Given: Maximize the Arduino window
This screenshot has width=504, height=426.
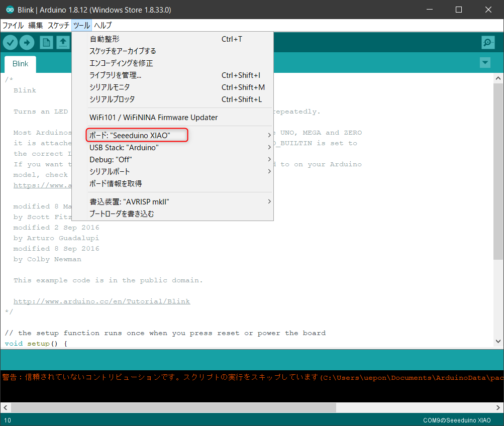Looking at the screenshot, I should tap(459, 10).
